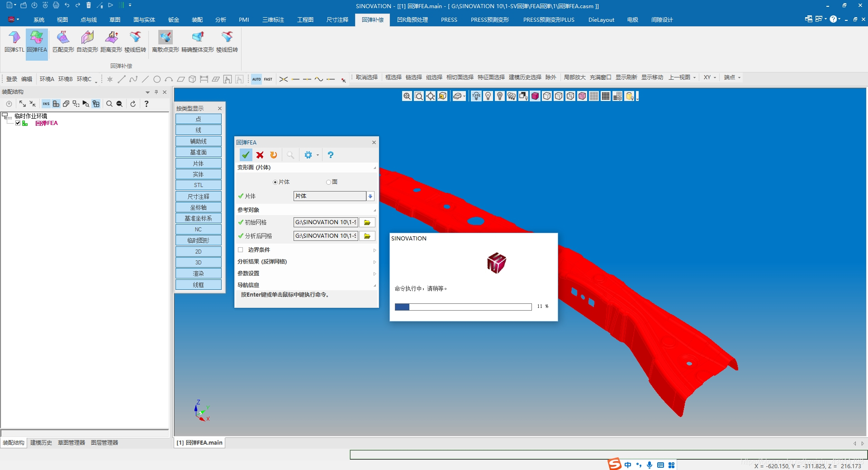Click 特征面选择 in selection toolbar
This screenshot has height=470, width=868.
point(491,77)
